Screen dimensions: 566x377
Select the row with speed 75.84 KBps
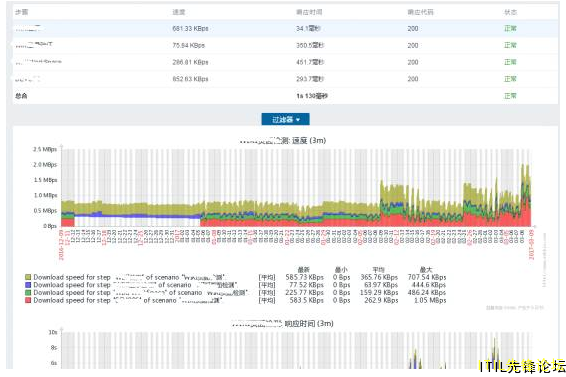285,46
